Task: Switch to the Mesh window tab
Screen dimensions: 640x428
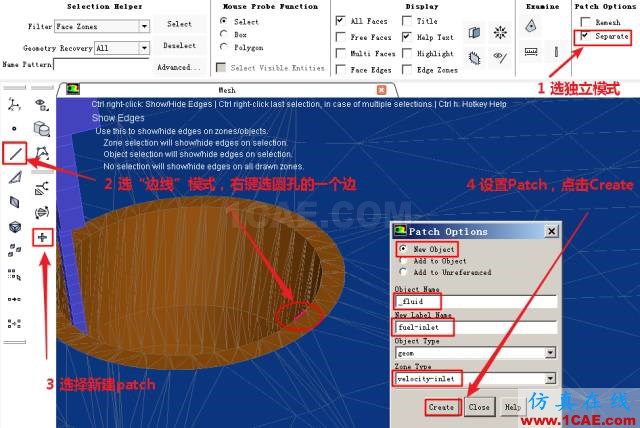Action: click(x=227, y=90)
